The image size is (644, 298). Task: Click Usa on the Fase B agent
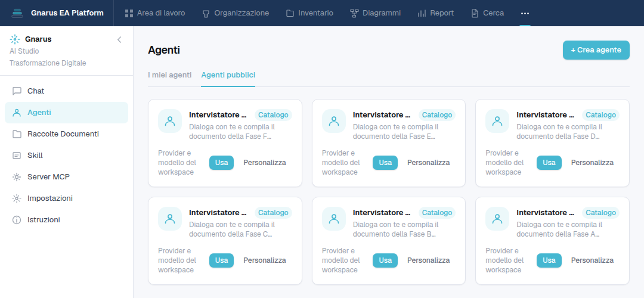(x=385, y=260)
